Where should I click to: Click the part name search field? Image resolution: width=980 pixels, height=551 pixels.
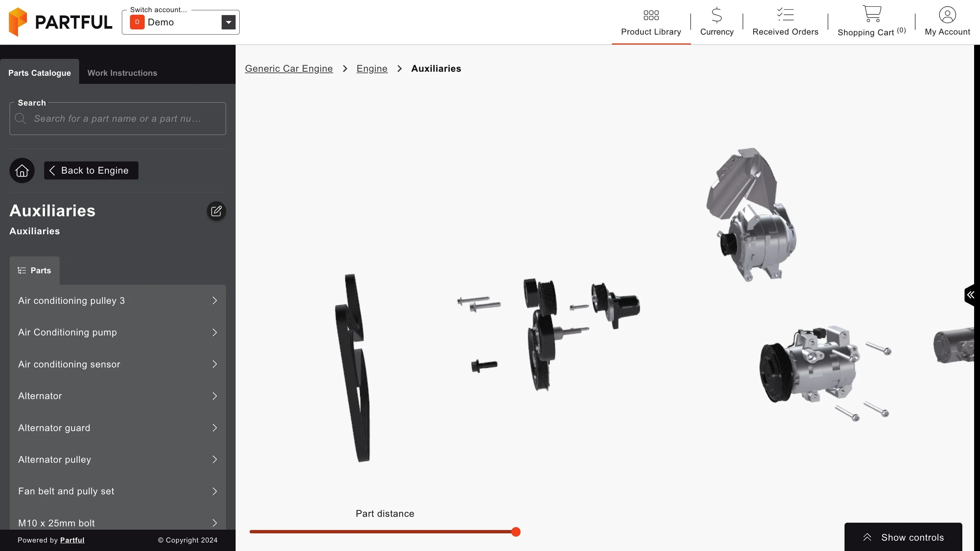point(117,118)
